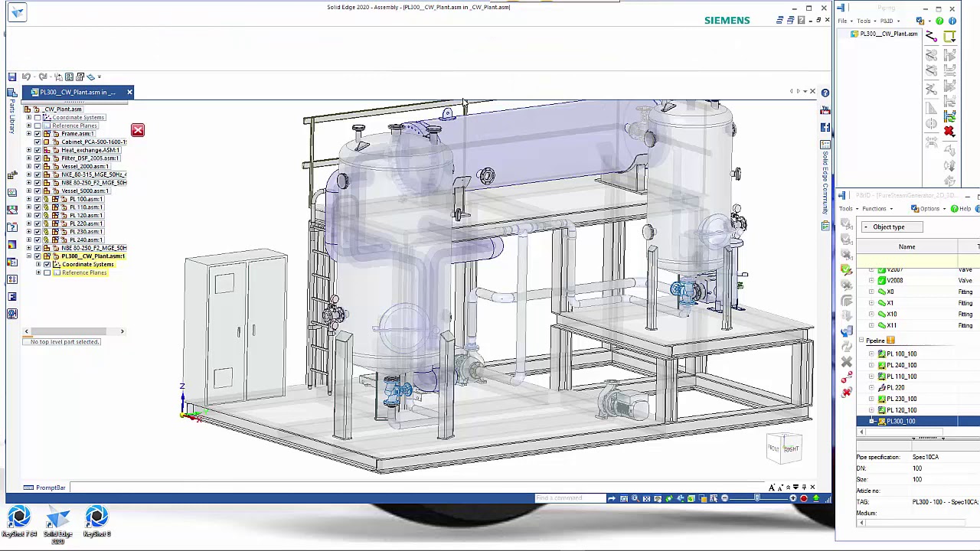This screenshot has height=551, width=980.
Task: Expand Vessel_2000.asm:1 tree node
Action: pos(29,166)
